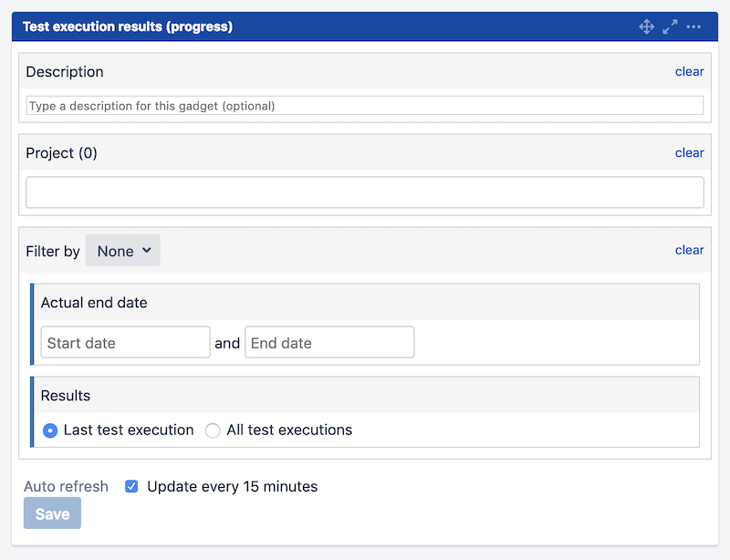Click the Actual end date heading
Image resolution: width=730 pixels, height=560 pixels.
[94, 303]
